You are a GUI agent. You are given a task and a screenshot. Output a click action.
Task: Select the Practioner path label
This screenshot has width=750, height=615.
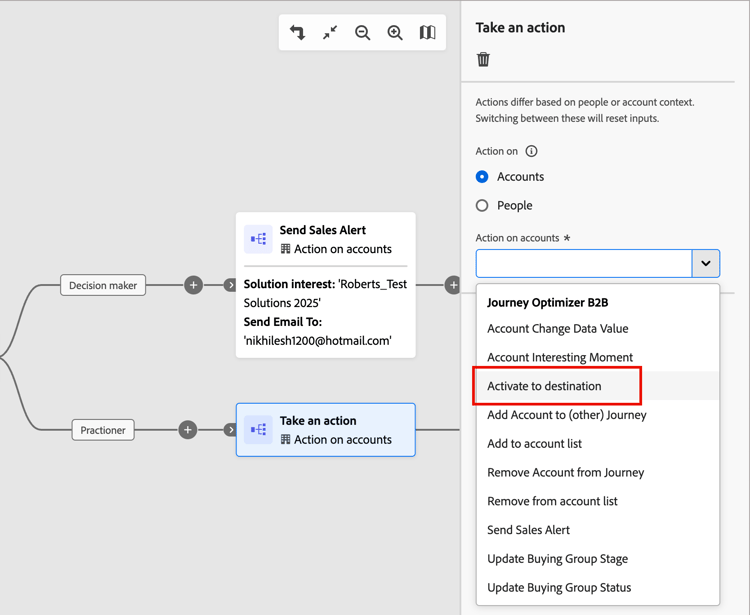(103, 430)
